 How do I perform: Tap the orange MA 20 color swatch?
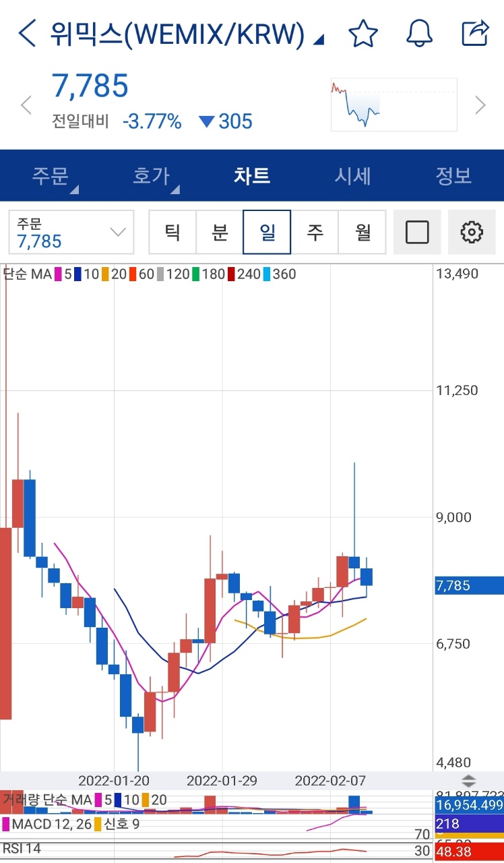coord(106,274)
